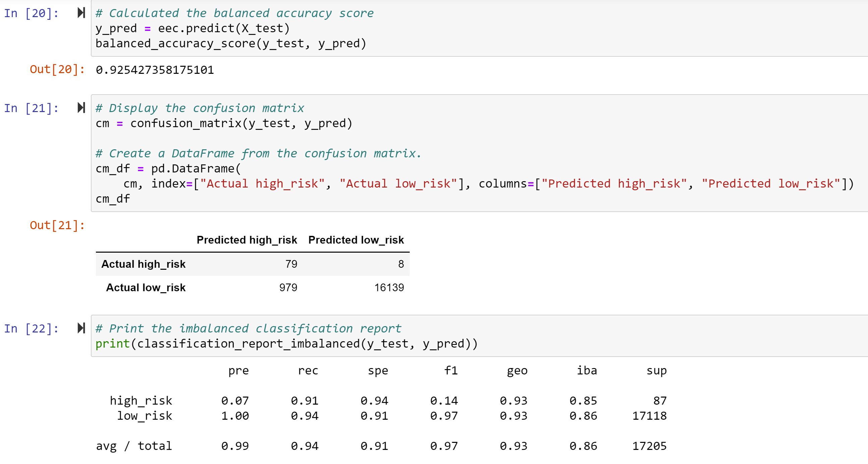Select the Actual high_risk row label
Image resolution: width=868 pixels, height=464 pixels.
coord(143,264)
